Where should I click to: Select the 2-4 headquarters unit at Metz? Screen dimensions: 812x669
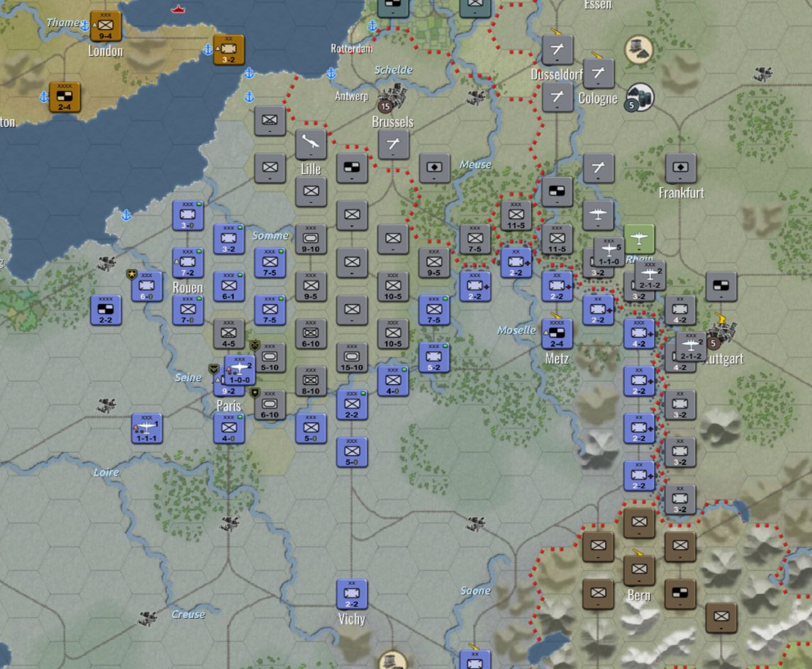pos(557,334)
